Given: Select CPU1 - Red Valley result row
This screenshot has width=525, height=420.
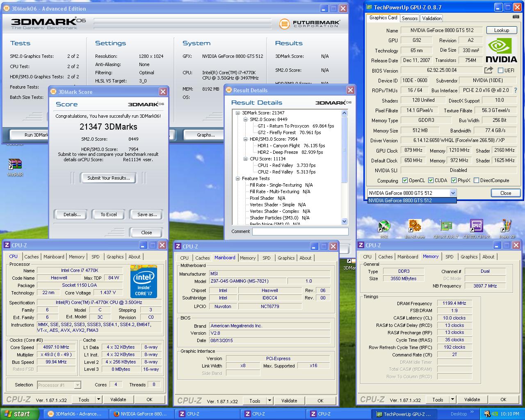Looking at the screenshot, I should (x=286, y=165).
